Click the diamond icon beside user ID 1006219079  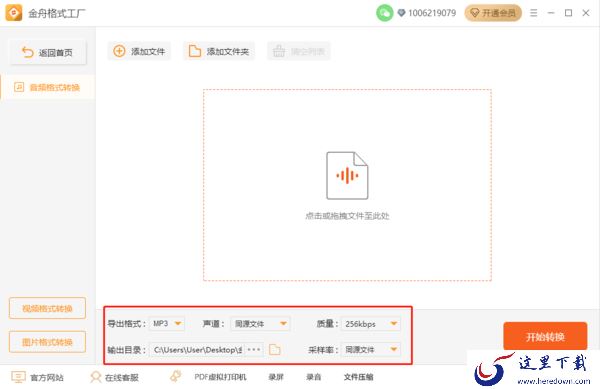(401, 13)
